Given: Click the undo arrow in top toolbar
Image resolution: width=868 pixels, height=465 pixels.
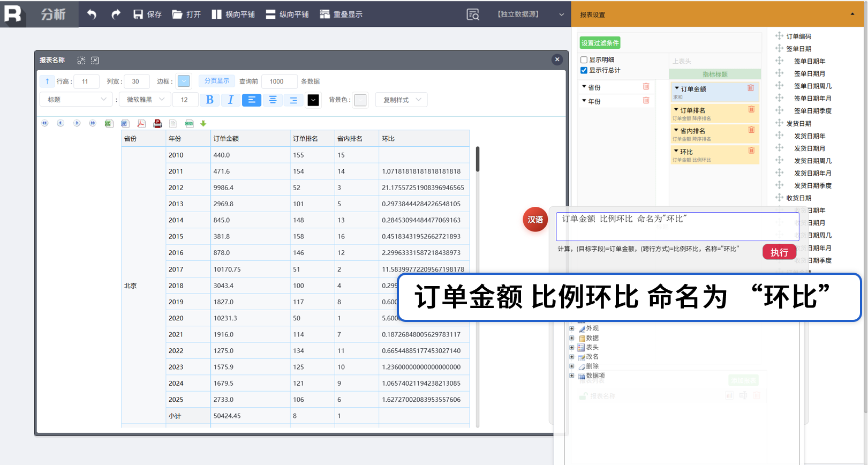Looking at the screenshot, I should point(92,14).
